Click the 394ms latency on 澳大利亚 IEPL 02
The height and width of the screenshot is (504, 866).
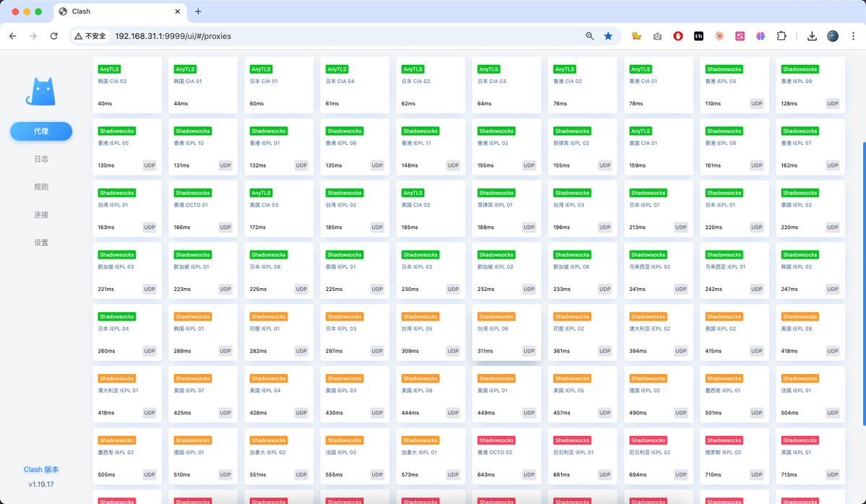(x=637, y=351)
